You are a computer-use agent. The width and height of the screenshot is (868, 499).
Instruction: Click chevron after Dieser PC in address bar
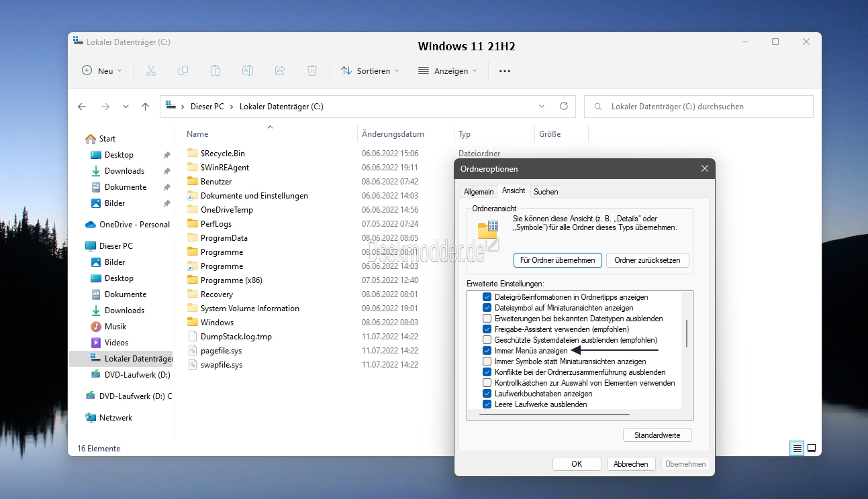click(231, 107)
